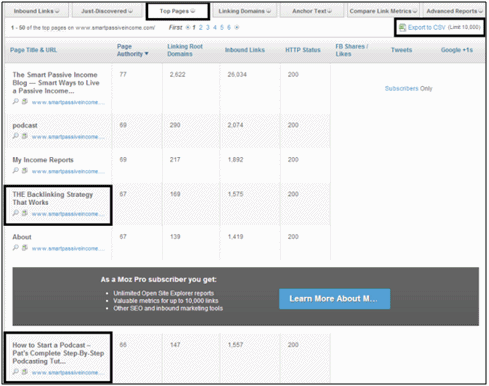Image resolution: width=489 pixels, height=386 pixels.
Task: Go to results page 4
Action: (x=215, y=27)
